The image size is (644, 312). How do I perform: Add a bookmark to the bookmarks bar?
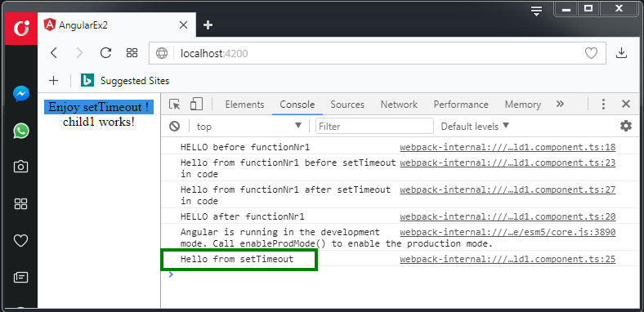pos(53,81)
